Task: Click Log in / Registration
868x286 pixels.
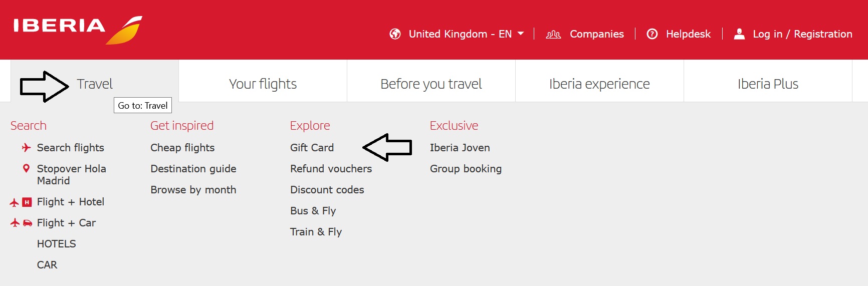Action: [x=802, y=34]
